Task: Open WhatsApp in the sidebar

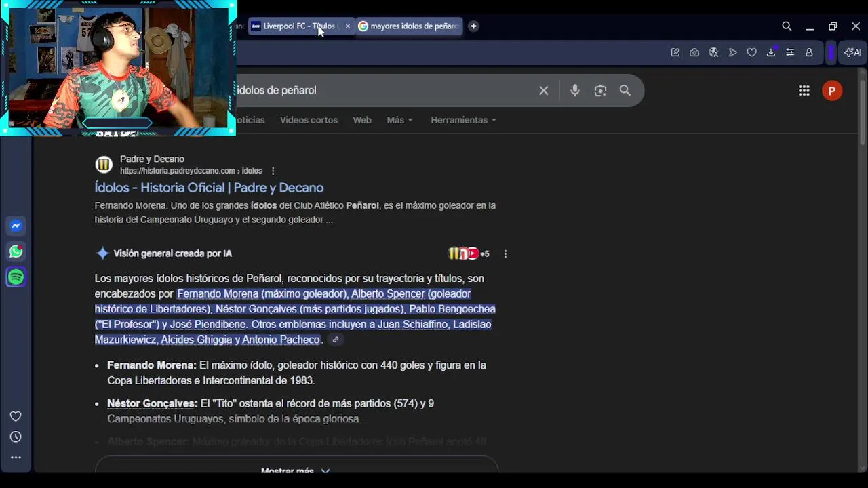Action: (16, 251)
